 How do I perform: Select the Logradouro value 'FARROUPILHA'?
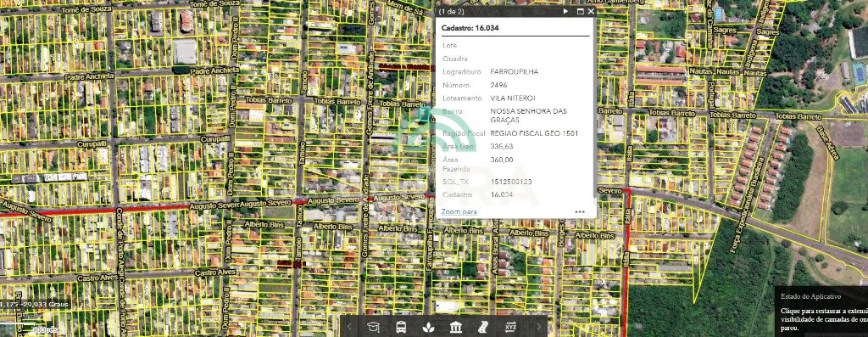tap(515, 72)
